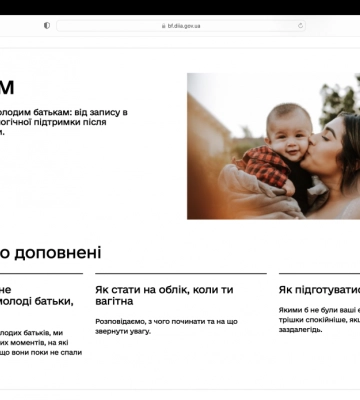Click the lock icon beside bf.diia.gov.ua
This screenshot has height=400, width=360.
click(x=163, y=26)
